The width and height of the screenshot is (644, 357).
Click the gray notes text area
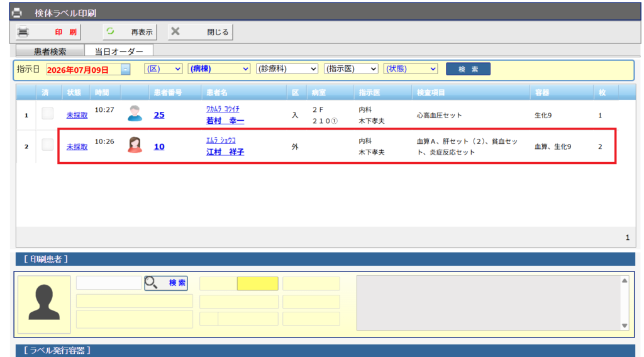pos(489,303)
